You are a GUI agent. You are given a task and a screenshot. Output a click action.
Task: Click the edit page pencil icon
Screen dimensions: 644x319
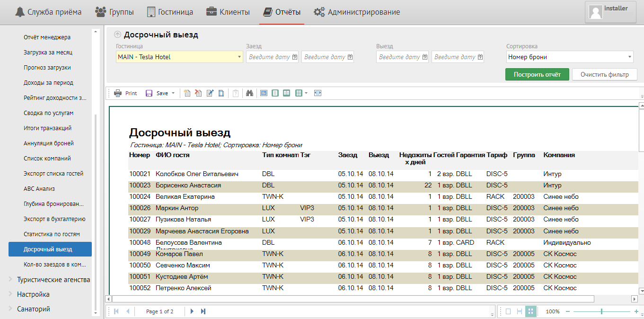(x=210, y=93)
